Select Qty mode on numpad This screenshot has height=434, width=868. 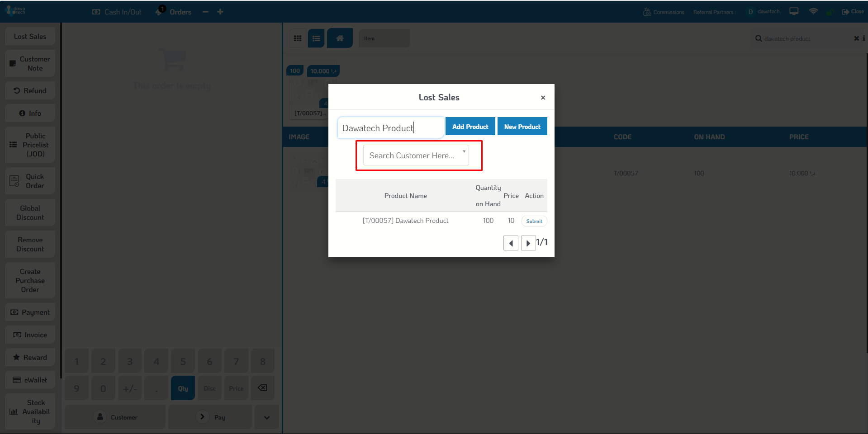pos(183,388)
